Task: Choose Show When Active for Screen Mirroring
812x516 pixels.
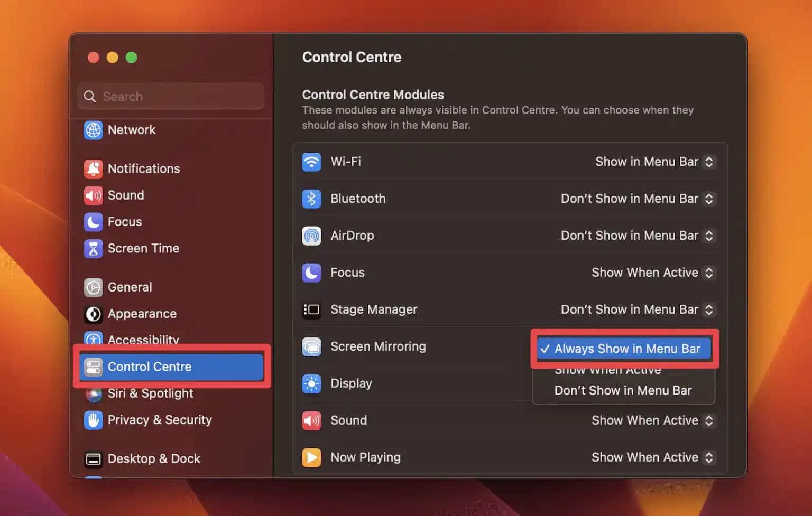Action: point(607,370)
